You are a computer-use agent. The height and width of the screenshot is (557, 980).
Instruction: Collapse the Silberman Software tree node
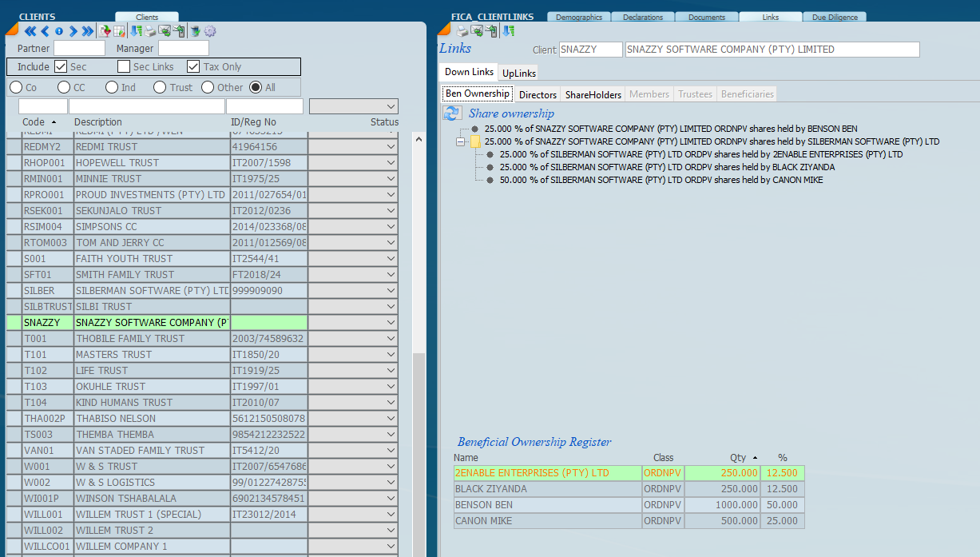461,141
